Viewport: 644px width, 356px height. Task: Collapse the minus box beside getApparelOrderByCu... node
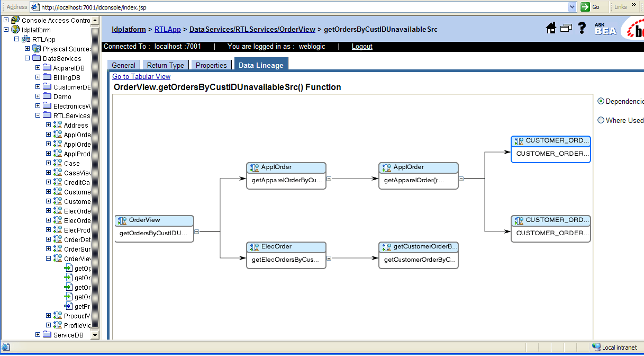[329, 179]
